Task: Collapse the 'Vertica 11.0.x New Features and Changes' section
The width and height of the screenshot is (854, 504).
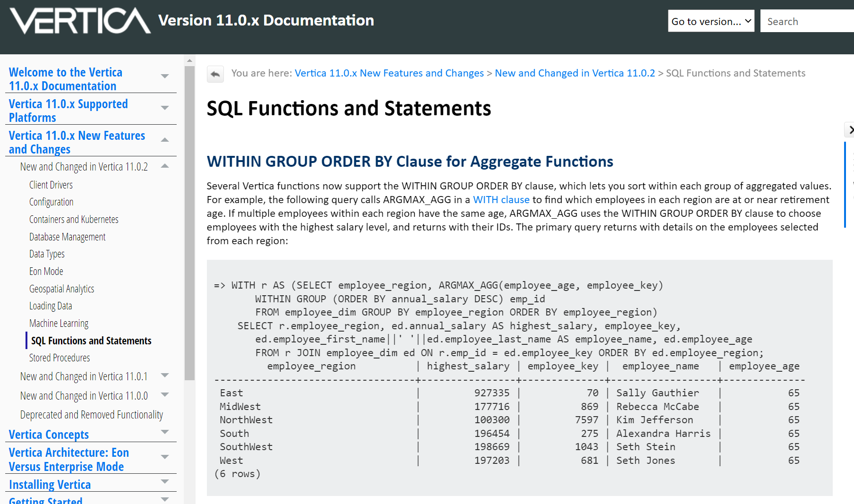Action: [x=165, y=140]
